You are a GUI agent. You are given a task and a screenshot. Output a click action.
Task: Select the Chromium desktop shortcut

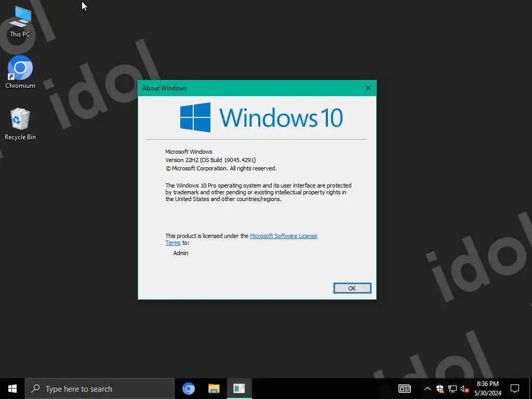click(x=20, y=72)
